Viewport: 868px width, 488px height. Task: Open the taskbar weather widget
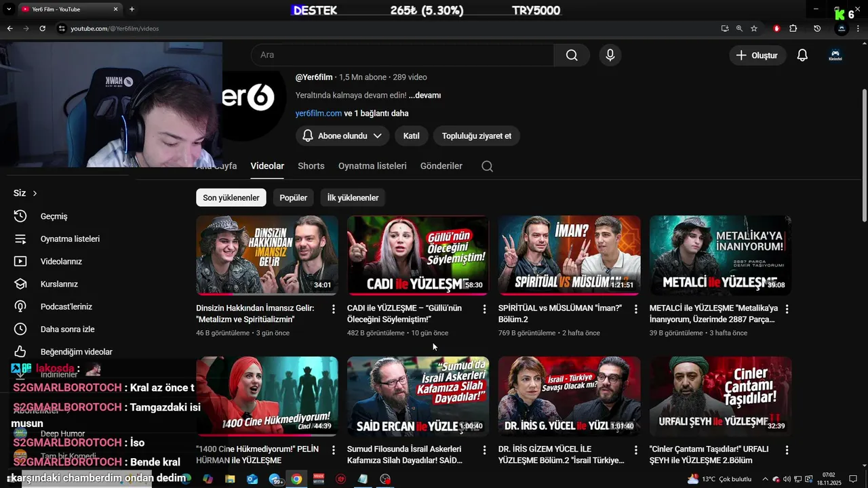[719, 479]
